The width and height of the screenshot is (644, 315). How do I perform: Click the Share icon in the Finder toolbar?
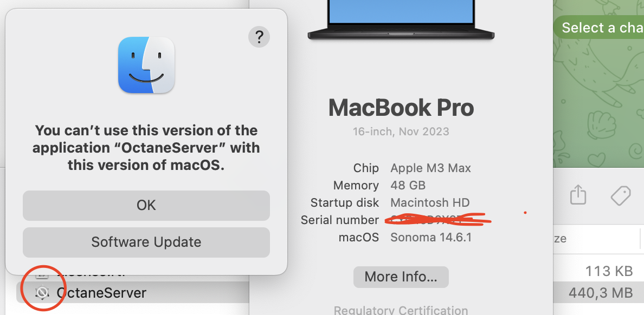click(x=579, y=195)
